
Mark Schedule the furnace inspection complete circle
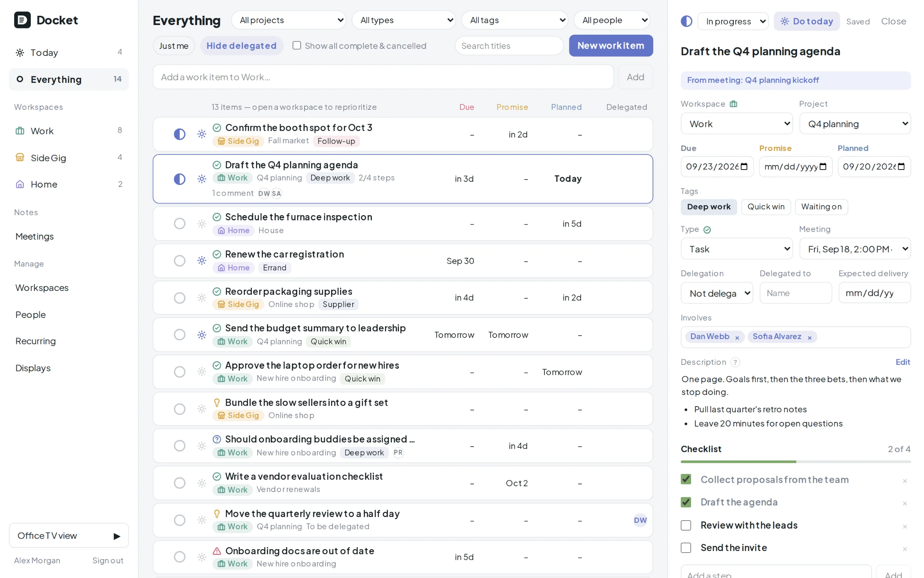tap(179, 223)
